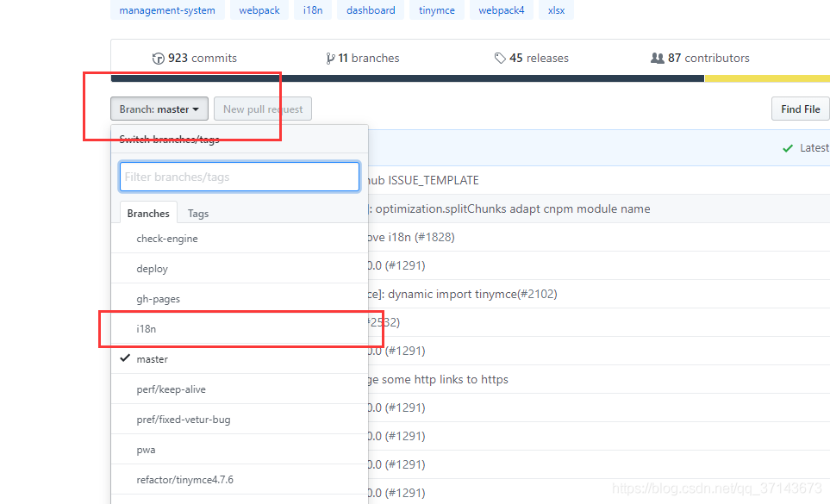Click the green latest commit checkmark
Image resolution: width=830 pixels, height=504 pixels.
point(788,148)
